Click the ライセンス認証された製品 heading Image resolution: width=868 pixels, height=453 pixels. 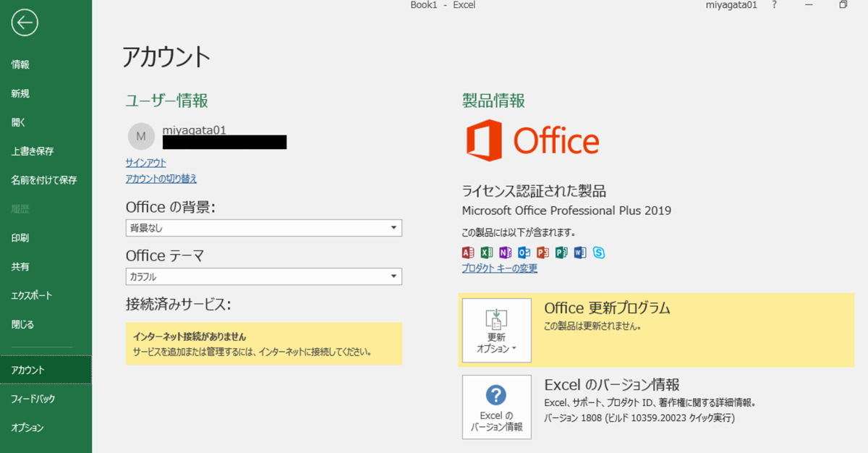(x=534, y=191)
